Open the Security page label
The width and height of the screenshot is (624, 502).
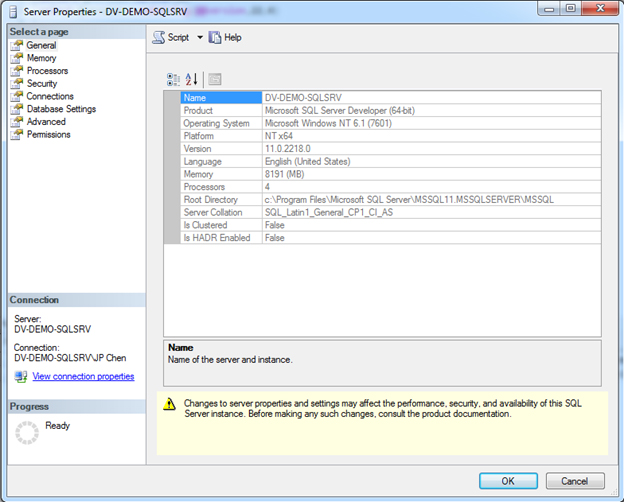(x=42, y=84)
